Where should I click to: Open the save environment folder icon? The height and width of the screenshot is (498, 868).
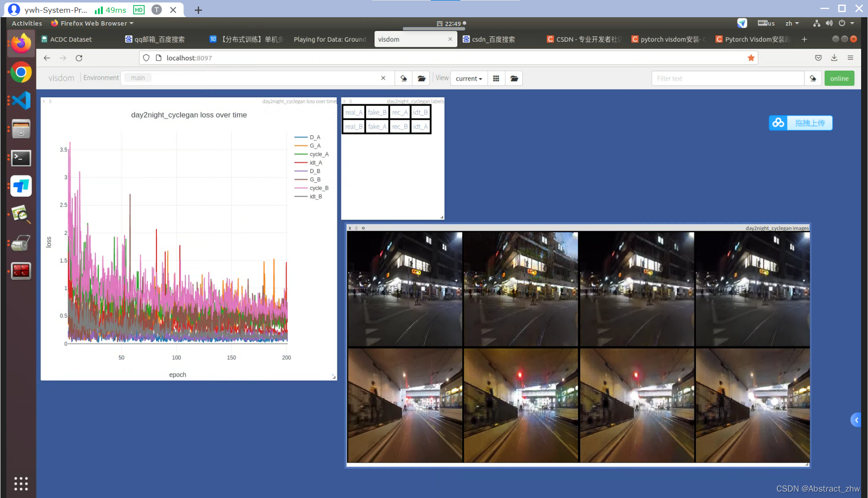(x=421, y=78)
